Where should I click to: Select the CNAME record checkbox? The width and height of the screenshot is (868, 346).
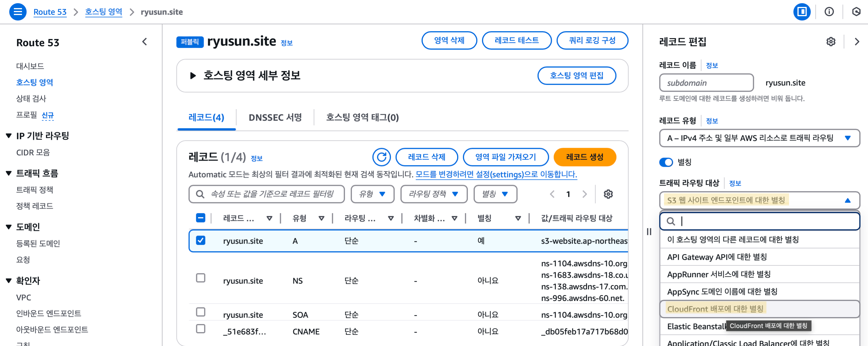pyautogui.click(x=201, y=328)
